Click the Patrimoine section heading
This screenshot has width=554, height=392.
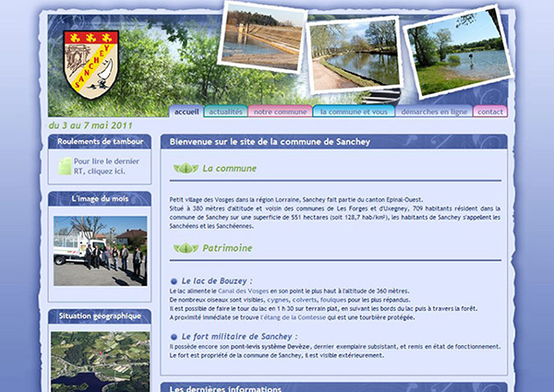point(227,248)
